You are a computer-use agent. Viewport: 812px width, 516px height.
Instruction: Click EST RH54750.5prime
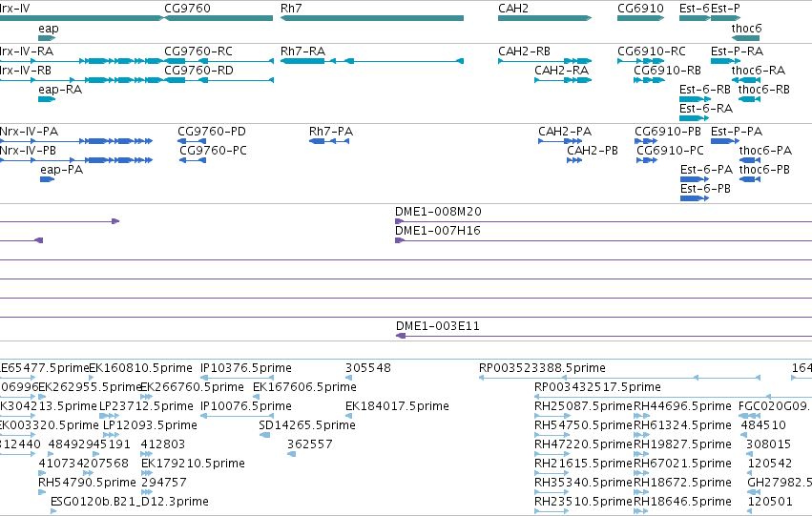(552, 435)
